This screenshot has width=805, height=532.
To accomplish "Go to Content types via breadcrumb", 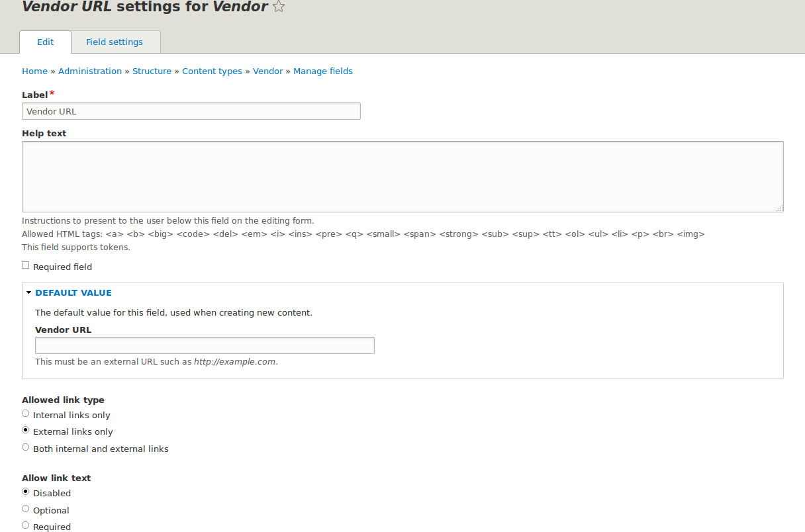I will coord(212,71).
